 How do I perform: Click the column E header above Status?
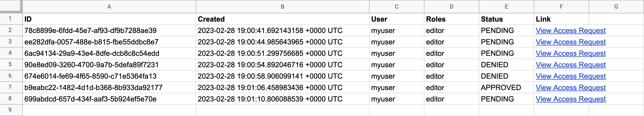coord(506,7)
